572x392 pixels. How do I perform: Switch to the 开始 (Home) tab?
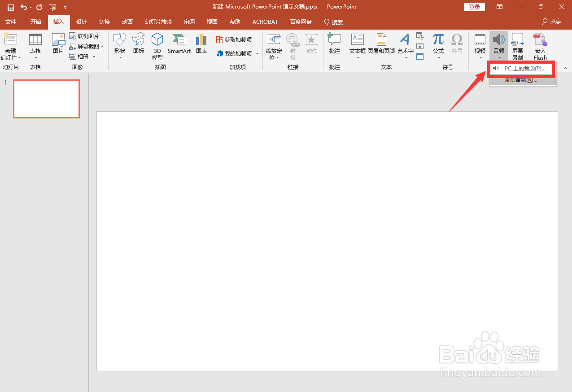pyautogui.click(x=35, y=22)
